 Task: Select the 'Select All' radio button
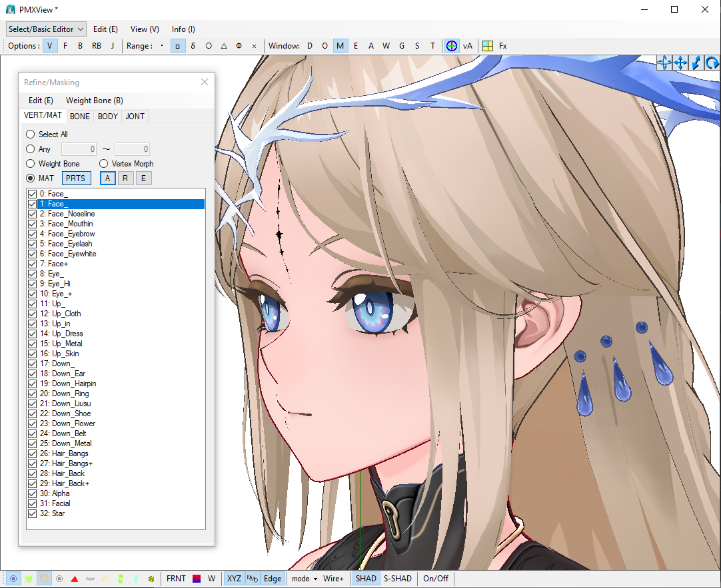point(31,134)
